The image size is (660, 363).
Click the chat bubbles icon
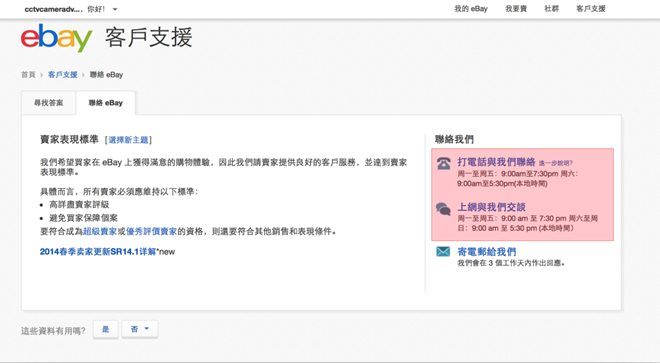pyautogui.click(x=443, y=208)
